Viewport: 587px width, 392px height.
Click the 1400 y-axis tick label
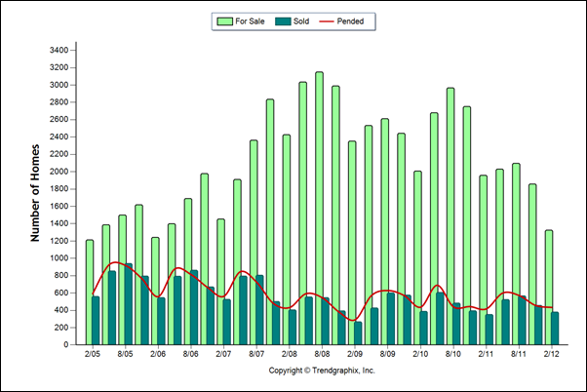[x=59, y=223]
